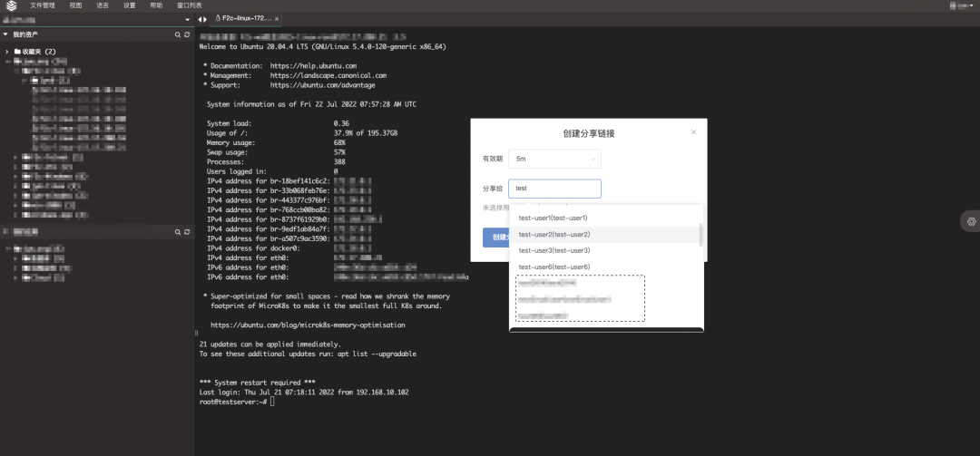Open the 视图 menu
The image size is (980, 456).
[x=75, y=5]
